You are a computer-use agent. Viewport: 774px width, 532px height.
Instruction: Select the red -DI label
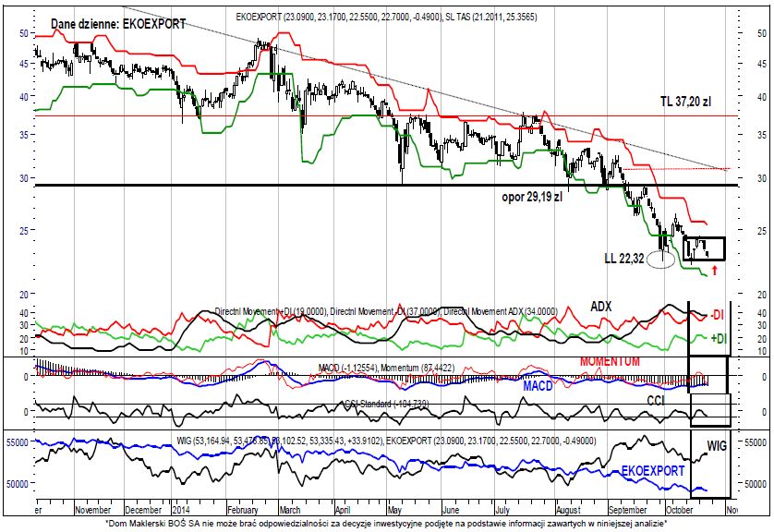718,315
